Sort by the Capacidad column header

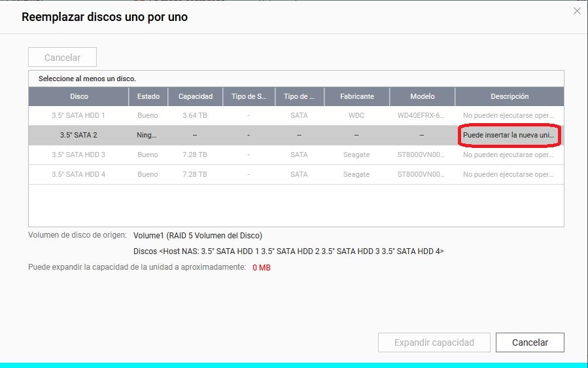click(196, 96)
